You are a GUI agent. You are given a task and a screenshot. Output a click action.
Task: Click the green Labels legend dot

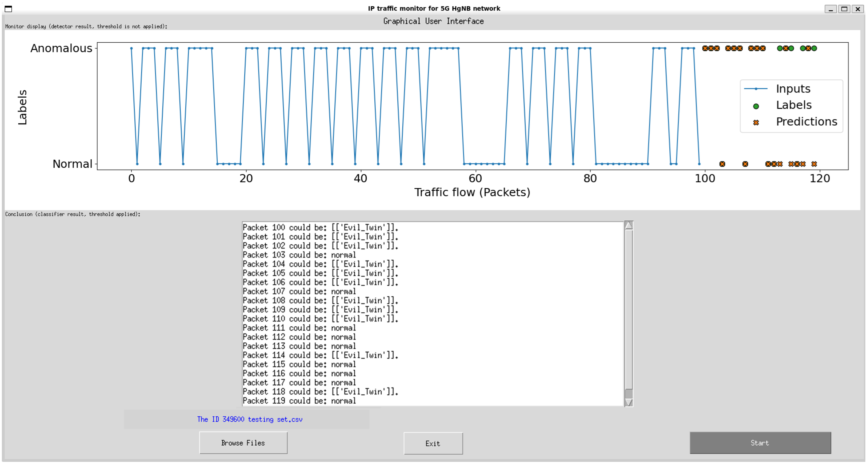[x=755, y=106]
